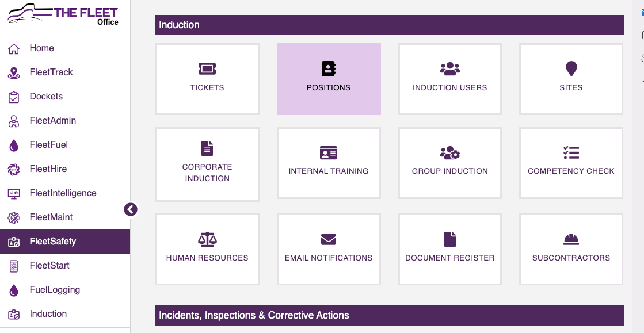
Task: Click the Email Notifications envelope icon
Action: pos(329,239)
